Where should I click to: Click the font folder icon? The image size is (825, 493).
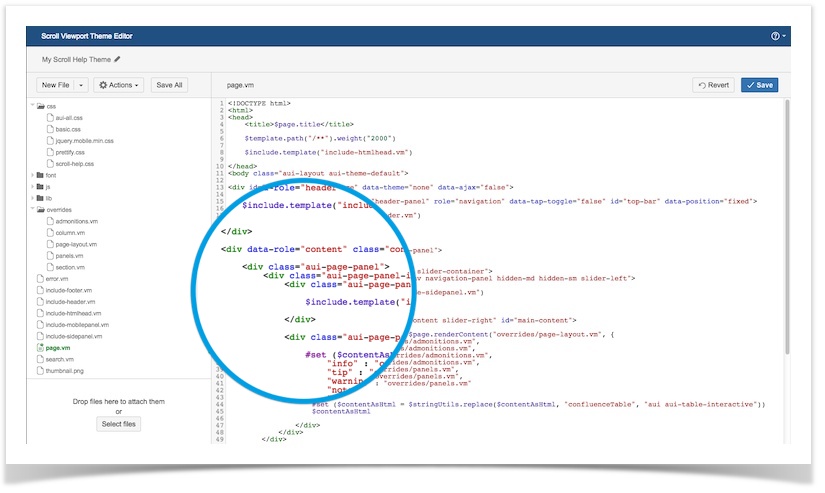coord(41,175)
